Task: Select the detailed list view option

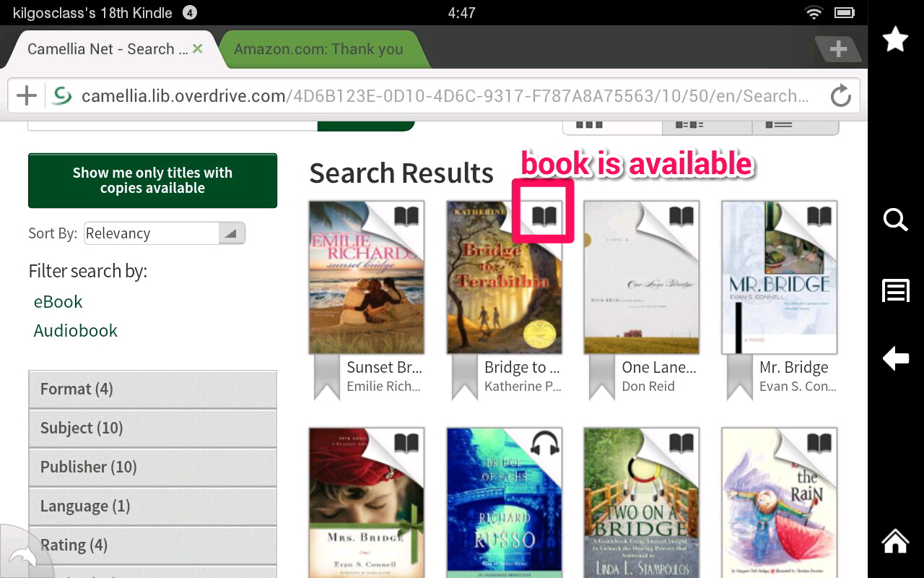Action: tap(795, 124)
